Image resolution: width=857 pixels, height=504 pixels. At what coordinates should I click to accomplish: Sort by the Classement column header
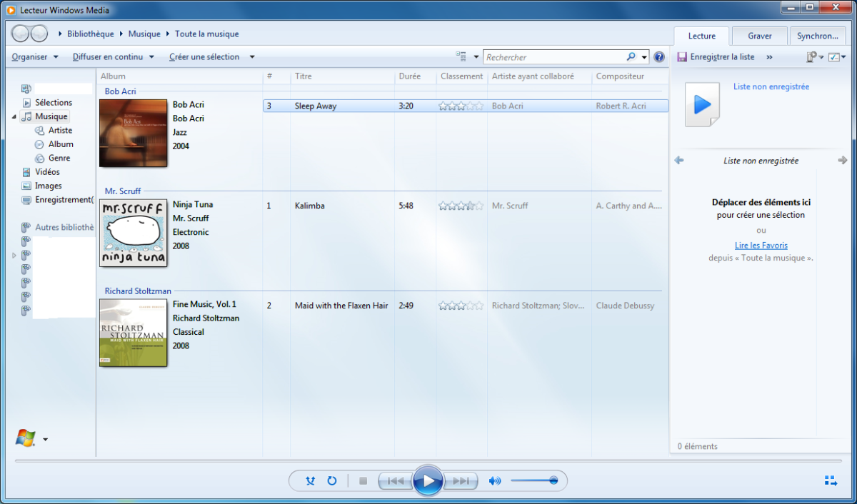pyautogui.click(x=461, y=76)
